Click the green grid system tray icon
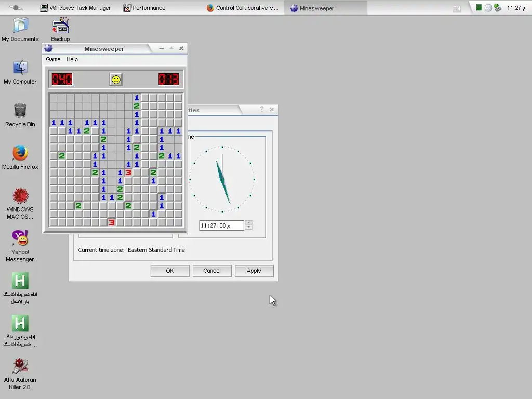 [478, 7]
